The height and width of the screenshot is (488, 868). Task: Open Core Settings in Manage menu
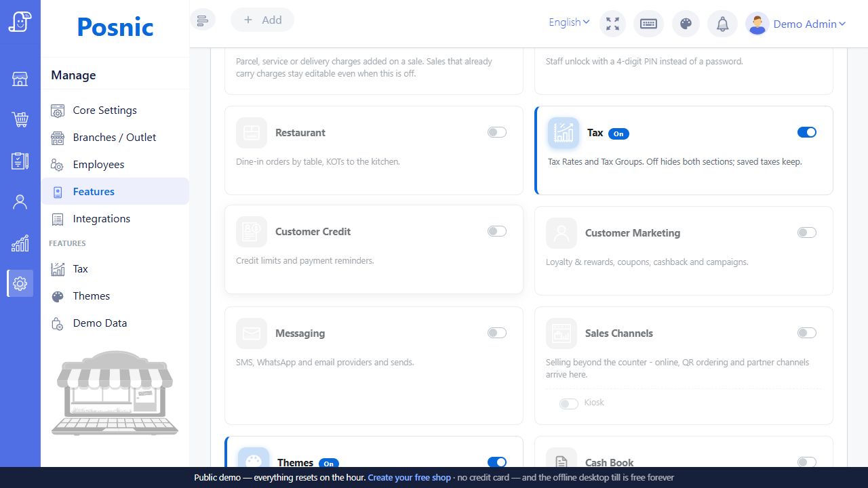115,110
